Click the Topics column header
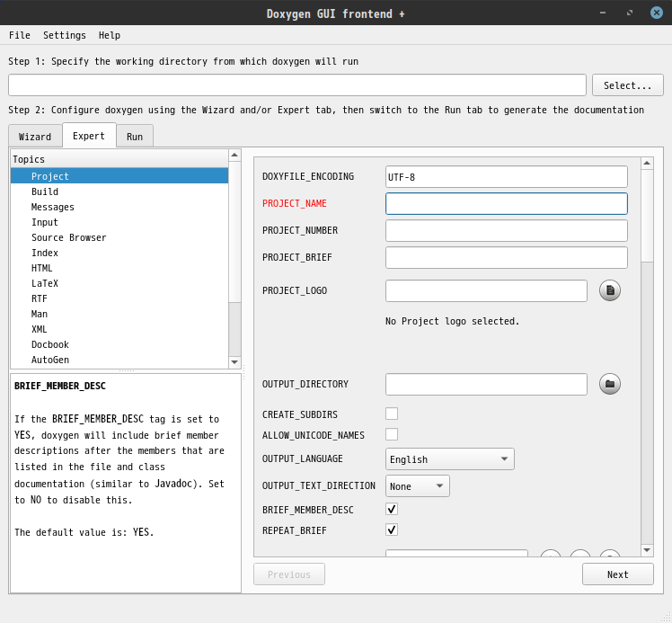672x623 pixels. click(x=119, y=158)
